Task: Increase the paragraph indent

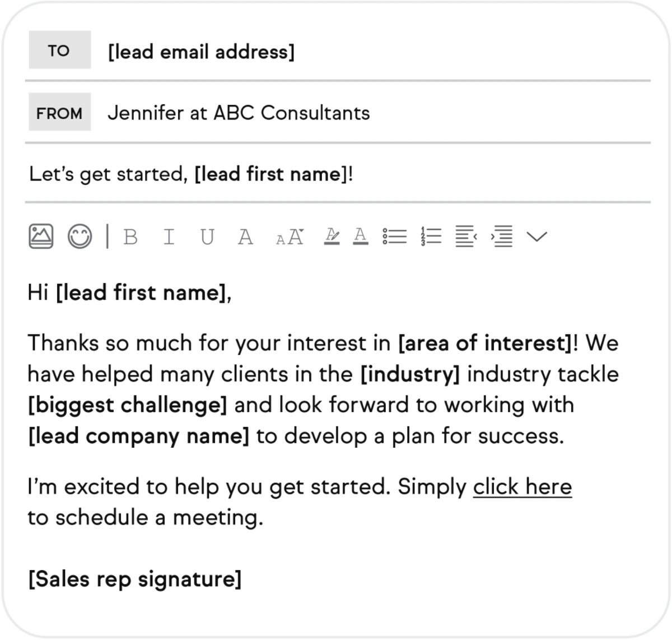Action: [502, 236]
